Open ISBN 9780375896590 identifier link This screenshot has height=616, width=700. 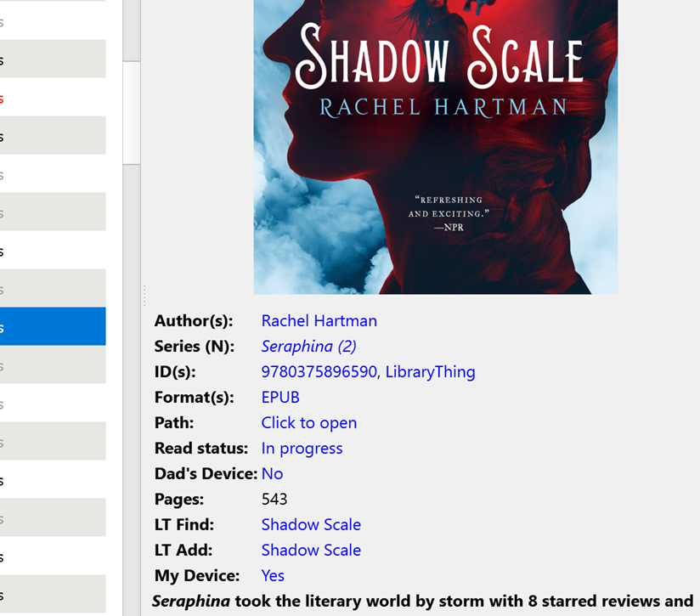click(319, 372)
